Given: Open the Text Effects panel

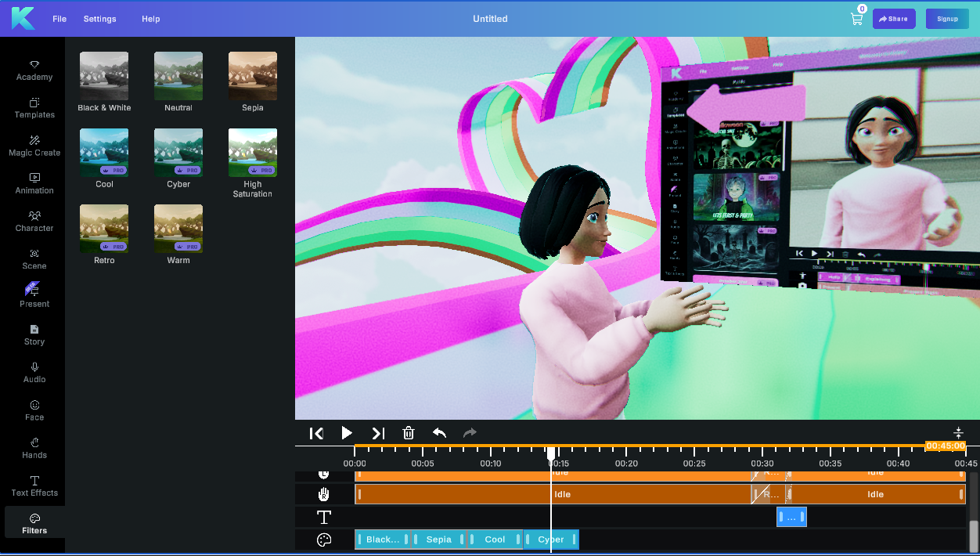Looking at the screenshot, I should click(34, 486).
